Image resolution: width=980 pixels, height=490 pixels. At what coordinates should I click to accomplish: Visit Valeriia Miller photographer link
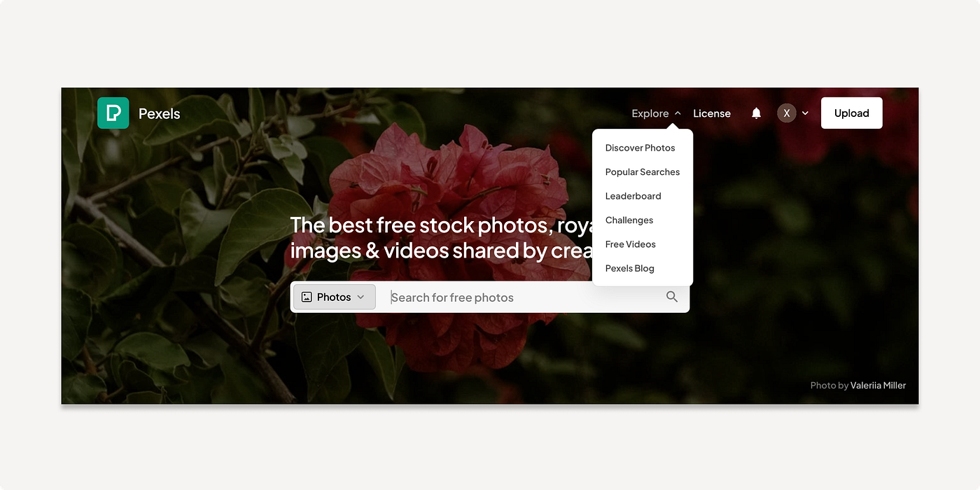click(x=878, y=385)
